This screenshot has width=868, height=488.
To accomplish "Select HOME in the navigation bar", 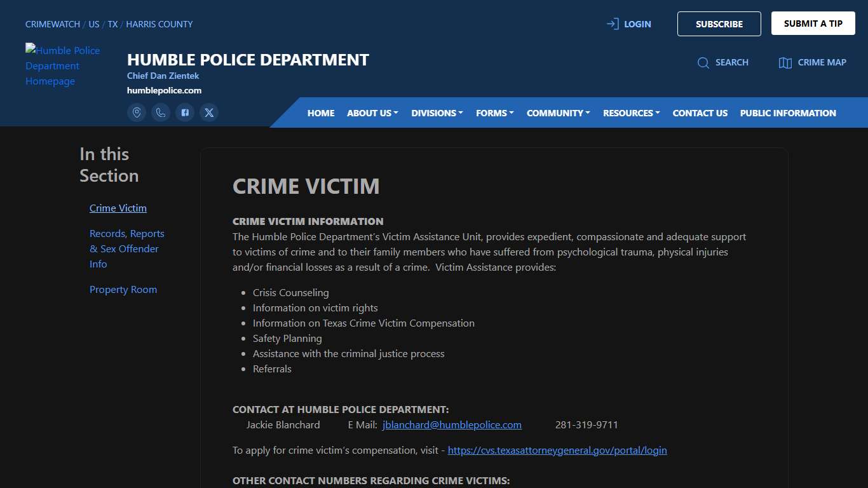I will pyautogui.click(x=320, y=112).
